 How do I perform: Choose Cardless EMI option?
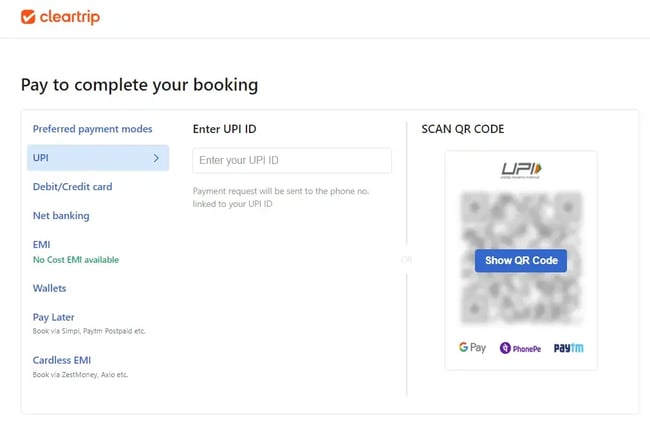click(x=66, y=360)
